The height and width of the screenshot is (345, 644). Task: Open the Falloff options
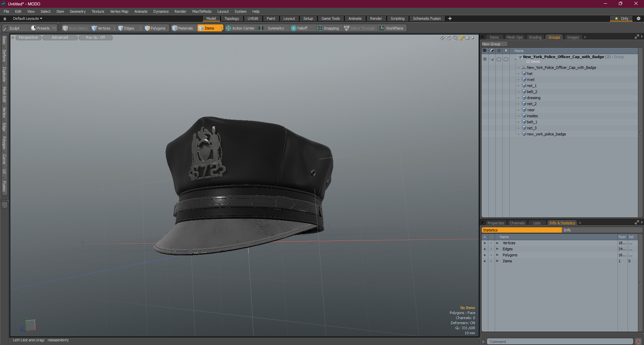(302, 28)
